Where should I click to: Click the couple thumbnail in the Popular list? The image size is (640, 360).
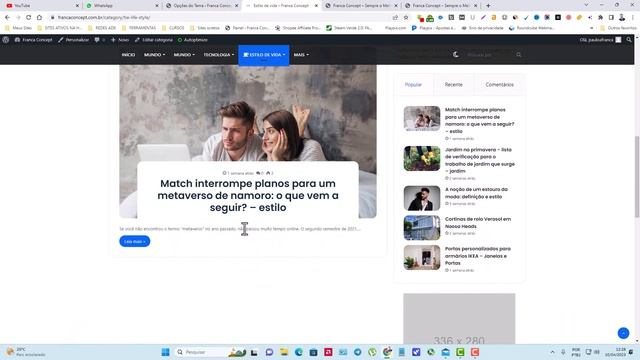click(422, 118)
